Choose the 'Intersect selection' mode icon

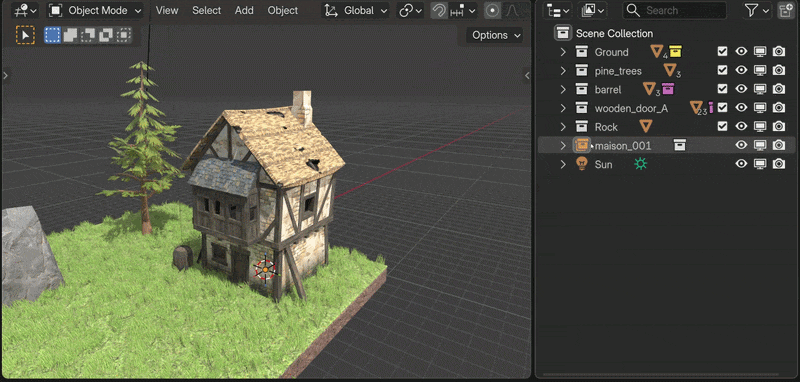[x=124, y=35]
